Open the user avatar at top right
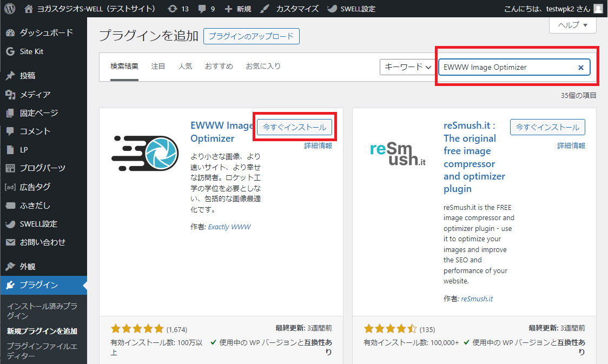 [x=598, y=9]
